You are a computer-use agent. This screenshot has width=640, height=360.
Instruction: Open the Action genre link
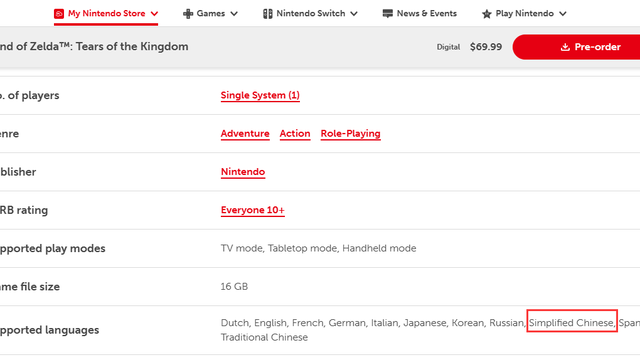coord(295,133)
